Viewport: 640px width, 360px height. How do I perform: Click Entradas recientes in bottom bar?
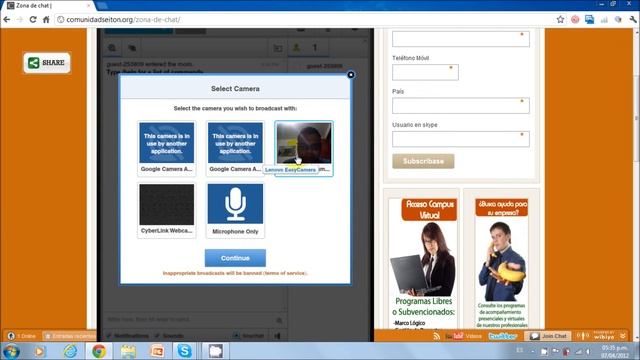click(x=69, y=336)
